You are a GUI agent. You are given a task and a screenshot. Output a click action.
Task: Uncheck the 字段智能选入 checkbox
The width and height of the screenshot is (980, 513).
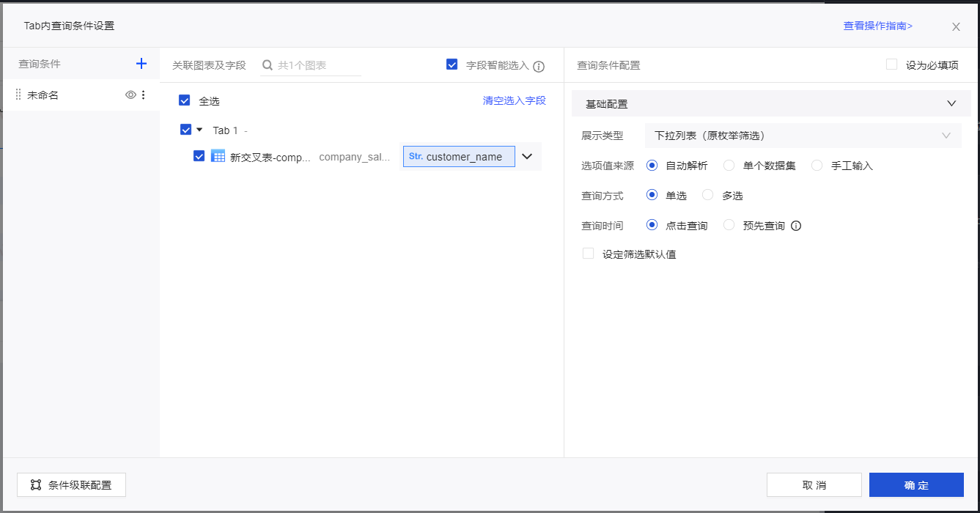(452, 64)
